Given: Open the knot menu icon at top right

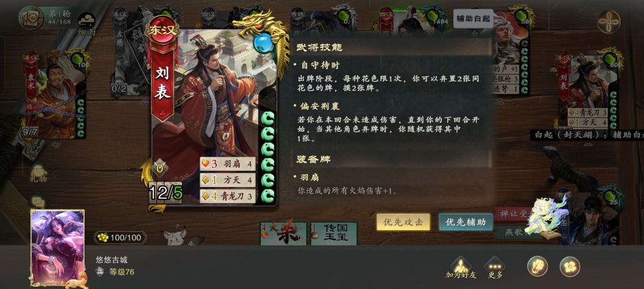Looking at the screenshot, I should point(609,22).
